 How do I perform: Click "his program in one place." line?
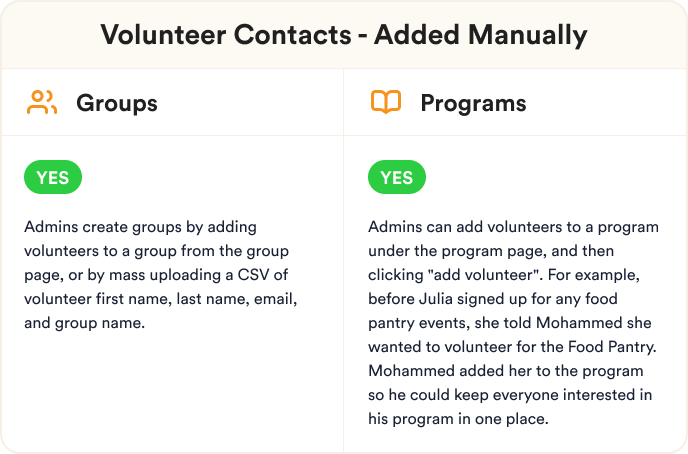tap(458, 419)
